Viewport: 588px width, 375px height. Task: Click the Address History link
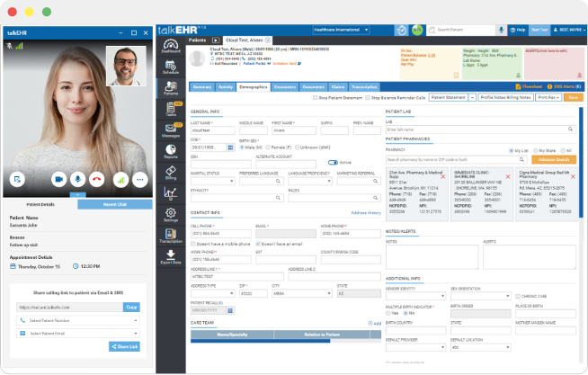click(x=365, y=213)
